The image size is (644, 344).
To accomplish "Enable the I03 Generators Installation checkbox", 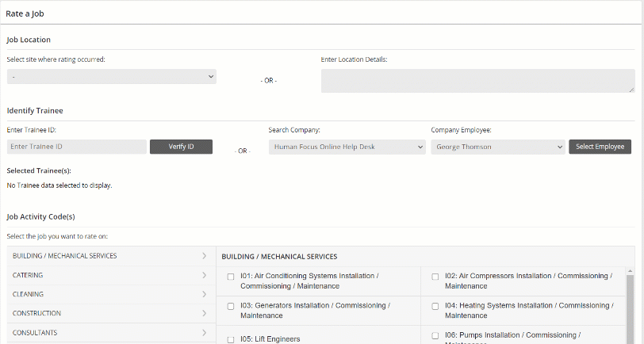I will coord(231,306).
